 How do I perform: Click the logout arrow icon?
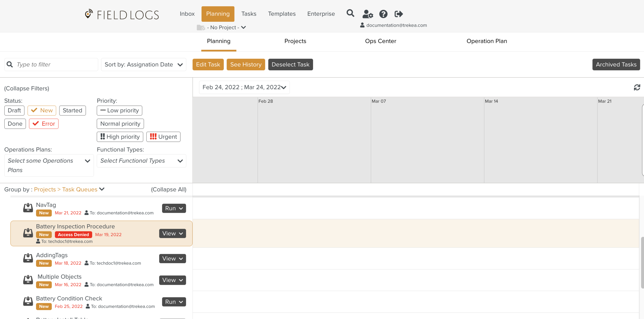coord(398,14)
